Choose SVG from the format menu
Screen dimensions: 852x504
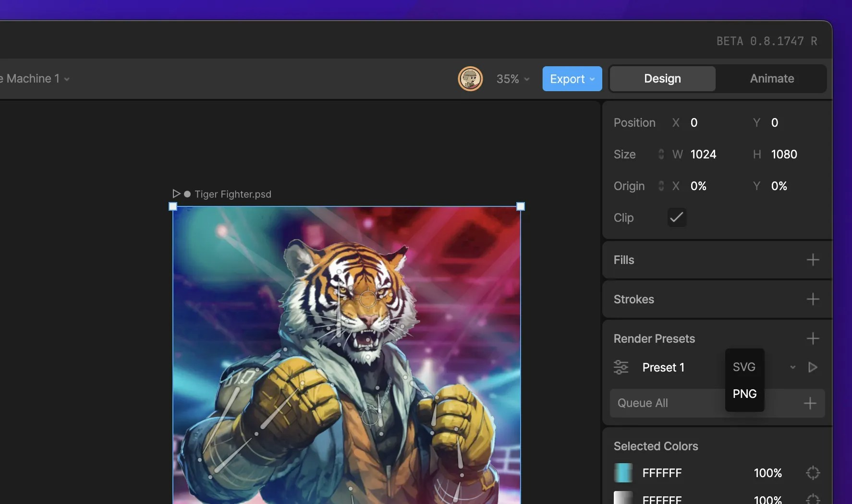pyautogui.click(x=744, y=367)
